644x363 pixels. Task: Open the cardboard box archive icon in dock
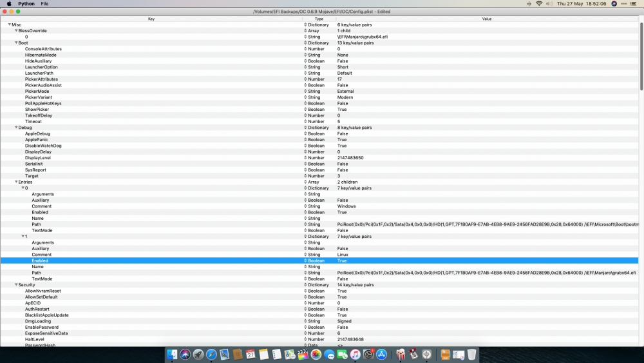[x=445, y=355]
